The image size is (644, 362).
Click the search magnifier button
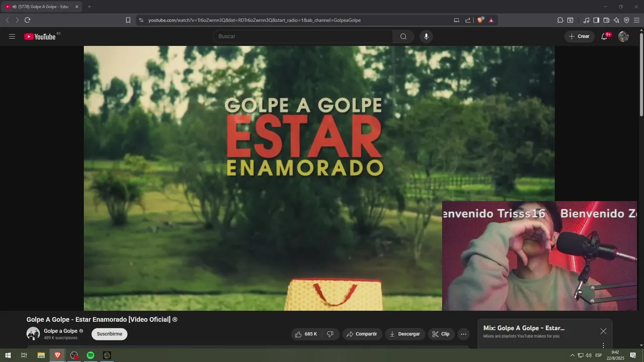click(404, 36)
